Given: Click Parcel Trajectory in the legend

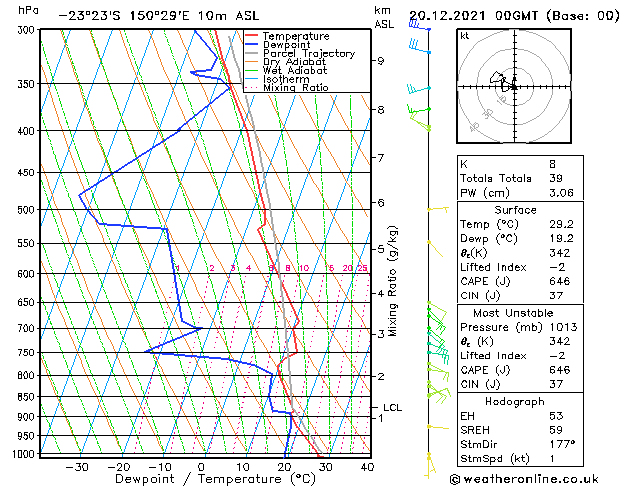Looking at the screenshot, I should 309,53.
